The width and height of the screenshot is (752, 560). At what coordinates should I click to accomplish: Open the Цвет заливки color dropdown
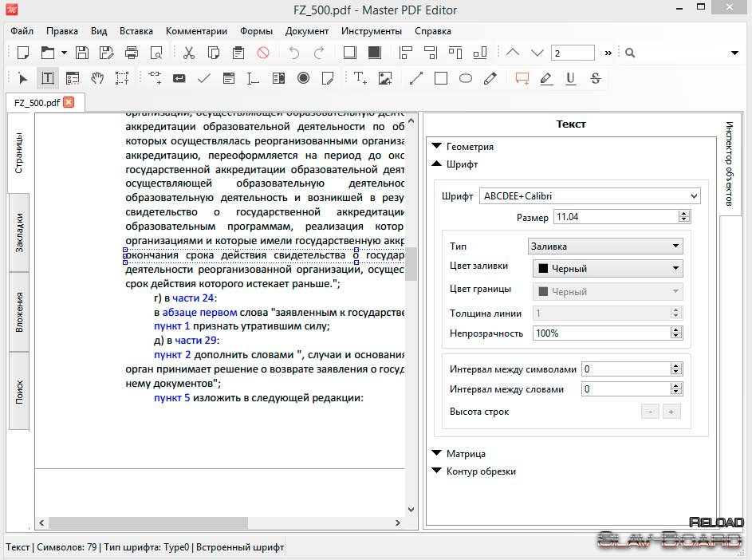coord(608,268)
